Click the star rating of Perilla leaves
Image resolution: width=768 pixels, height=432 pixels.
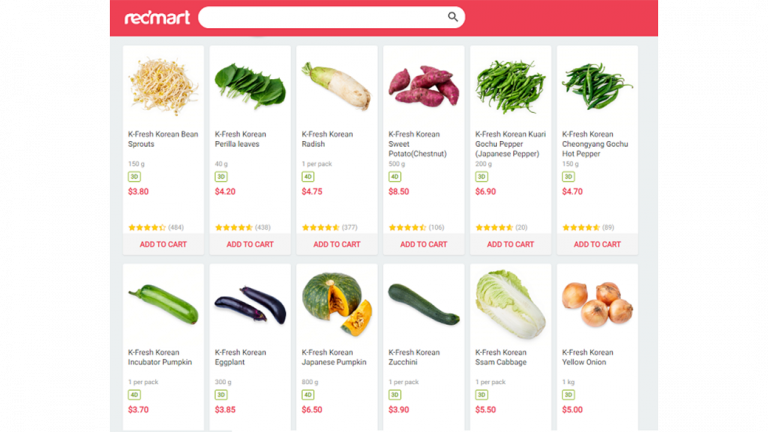[x=234, y=227]
